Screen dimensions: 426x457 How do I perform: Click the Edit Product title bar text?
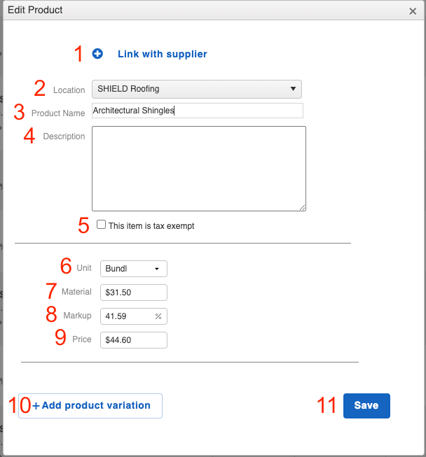[35, 10]
